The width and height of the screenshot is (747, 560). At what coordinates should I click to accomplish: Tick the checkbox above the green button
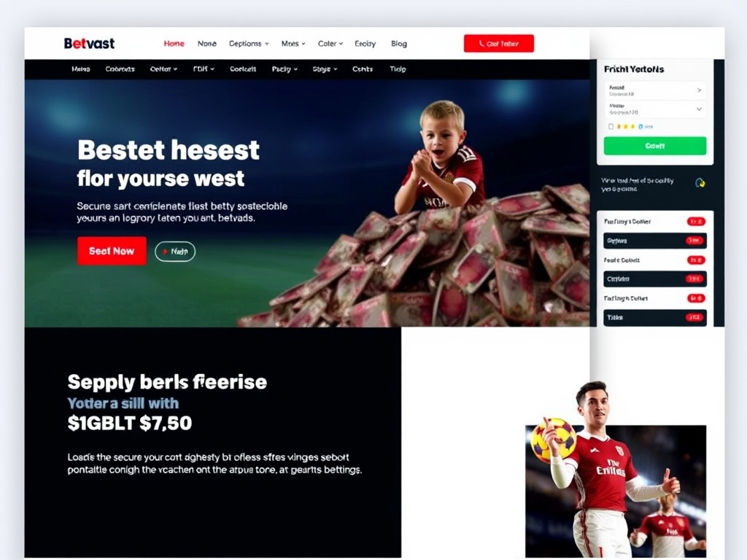pos(611,127)
